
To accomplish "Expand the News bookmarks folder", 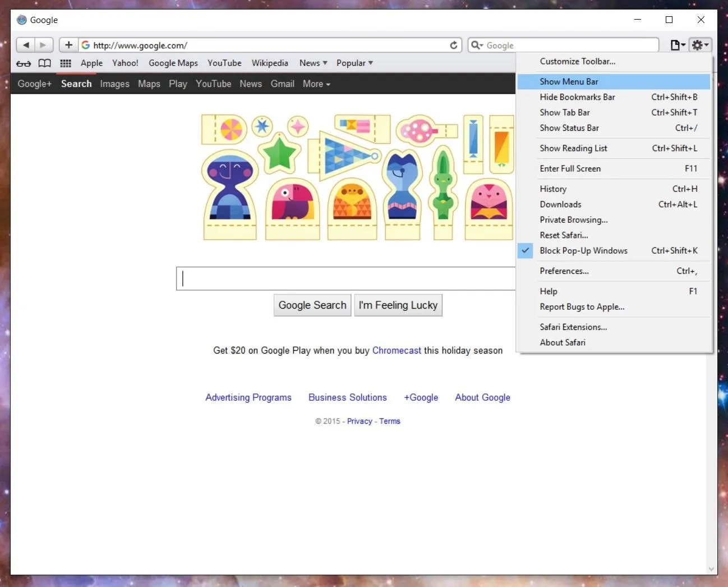I will (x=314, y=63).
